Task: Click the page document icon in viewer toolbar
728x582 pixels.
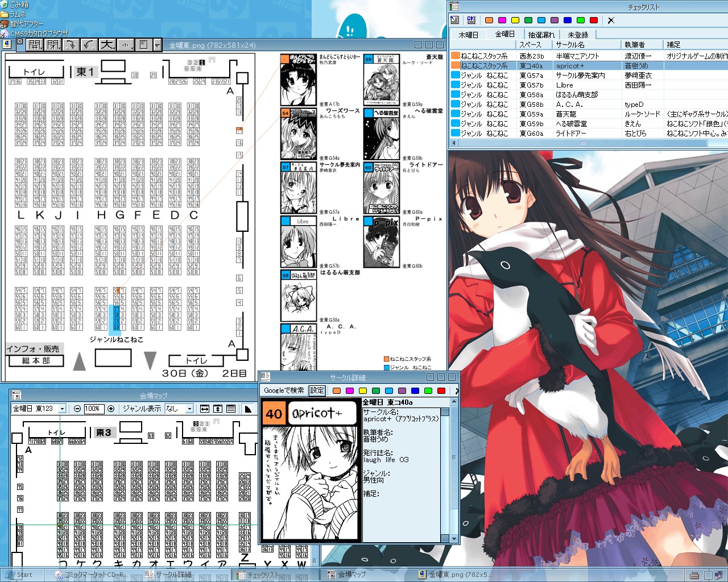Action: (x=144, y=44)
